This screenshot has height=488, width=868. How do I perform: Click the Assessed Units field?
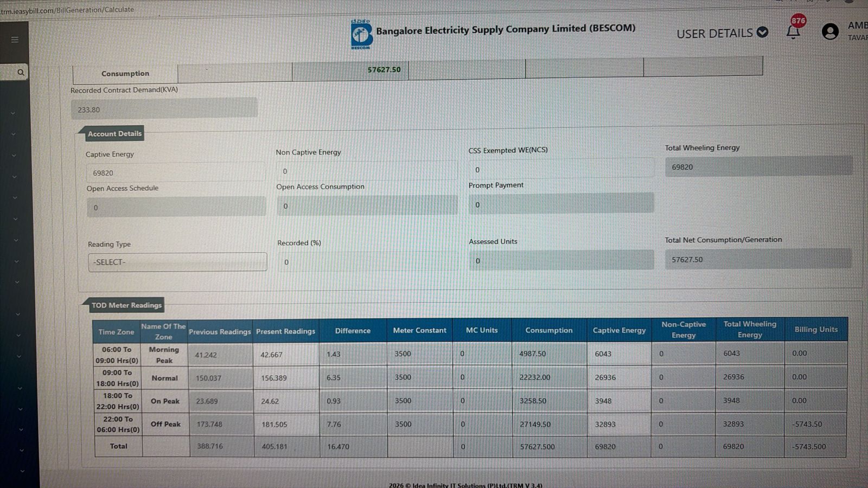pos(561,260)
